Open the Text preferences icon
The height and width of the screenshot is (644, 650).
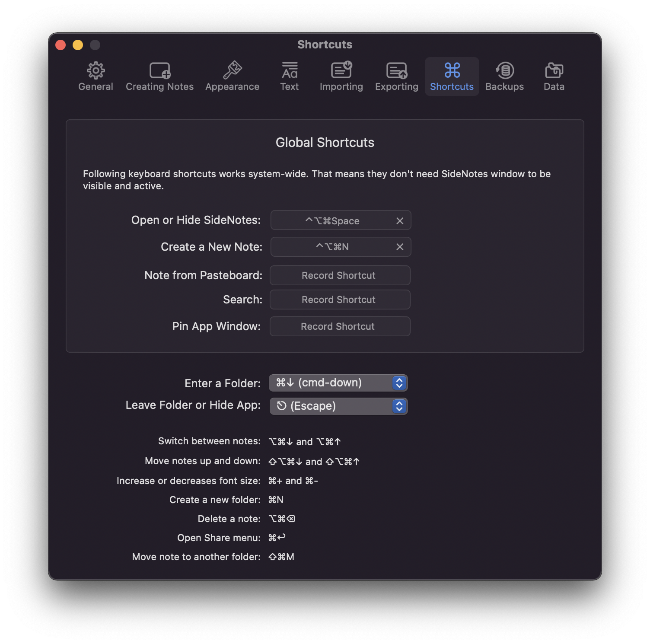(x=290, y=70)
